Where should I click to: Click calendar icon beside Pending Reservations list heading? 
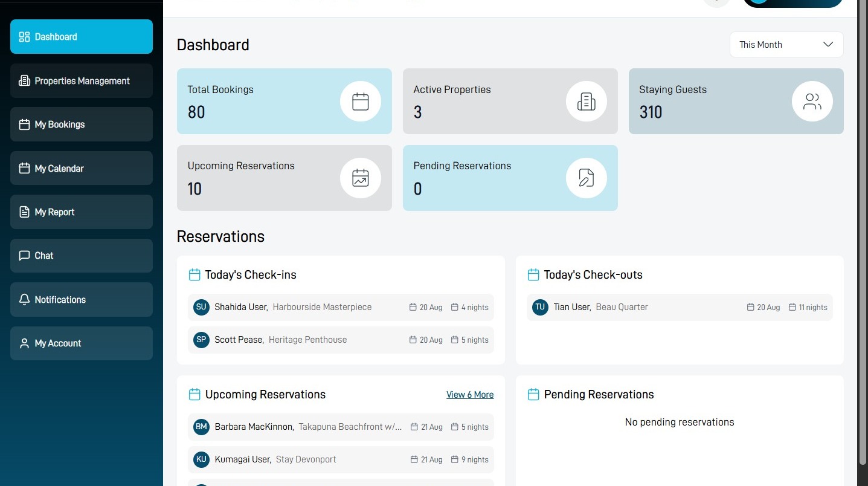533,395
